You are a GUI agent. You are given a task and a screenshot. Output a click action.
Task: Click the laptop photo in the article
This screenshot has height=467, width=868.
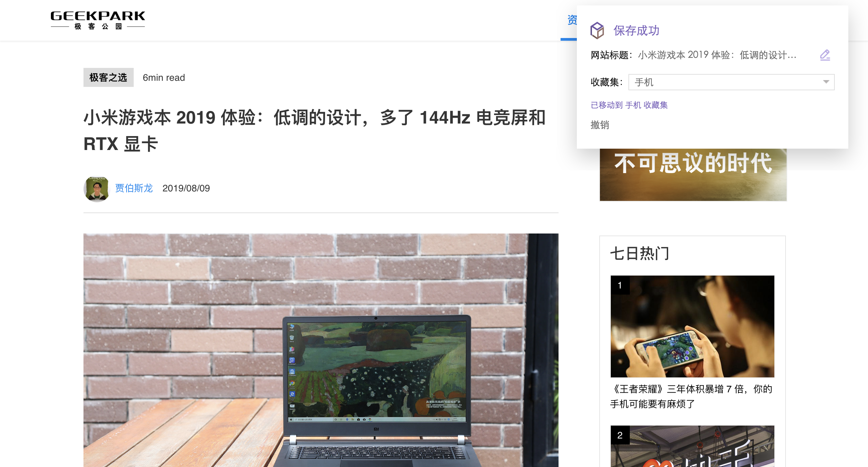coord(321,350)
